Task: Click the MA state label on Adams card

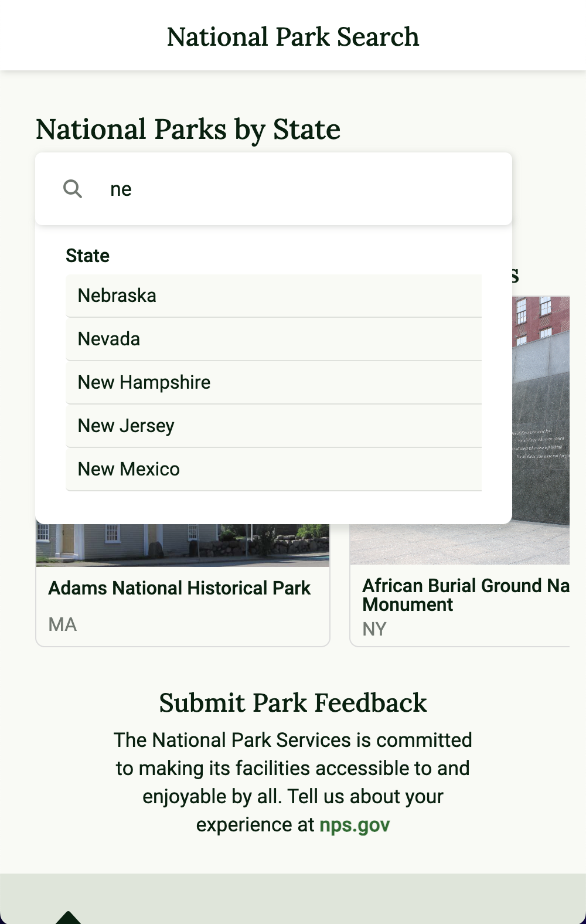Action: click(63, 624)
